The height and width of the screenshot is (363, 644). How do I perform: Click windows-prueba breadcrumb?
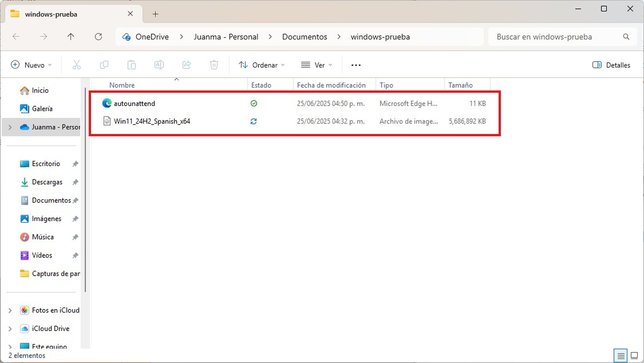tap(380, 37)
